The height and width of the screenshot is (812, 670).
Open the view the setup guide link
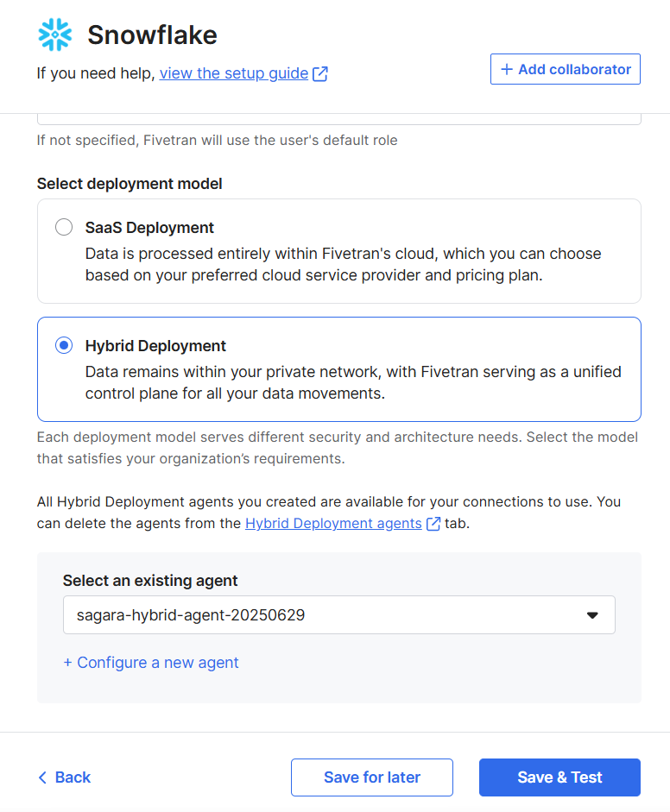pos(234,73)
